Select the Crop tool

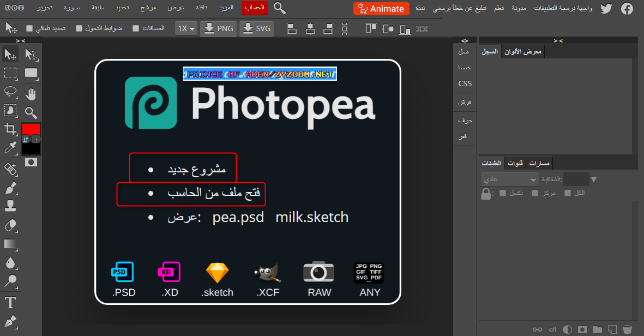(x=10, y=129)
